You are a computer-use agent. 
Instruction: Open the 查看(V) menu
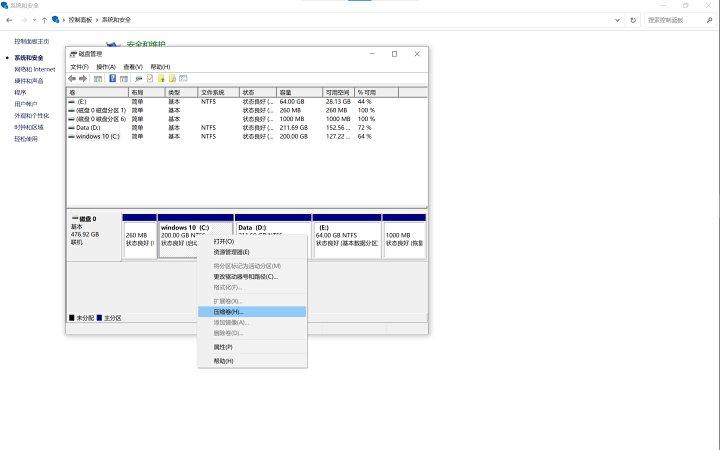pyautogui.click(x=132, y=66)
